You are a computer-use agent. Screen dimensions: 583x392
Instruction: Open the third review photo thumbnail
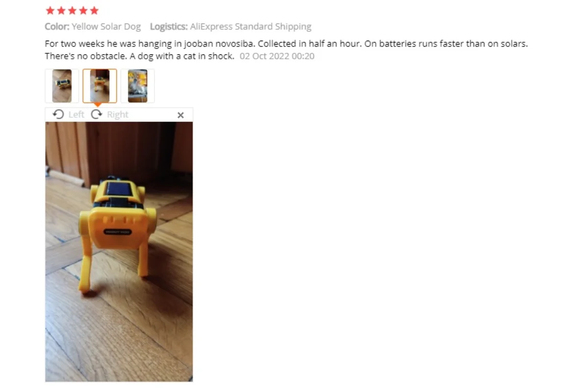[138, 86]
